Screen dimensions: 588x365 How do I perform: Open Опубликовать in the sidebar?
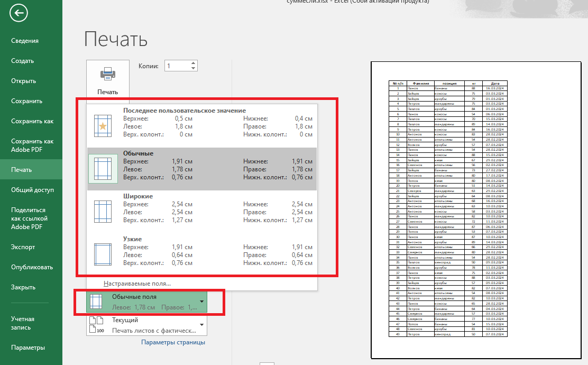pos(32,267)
